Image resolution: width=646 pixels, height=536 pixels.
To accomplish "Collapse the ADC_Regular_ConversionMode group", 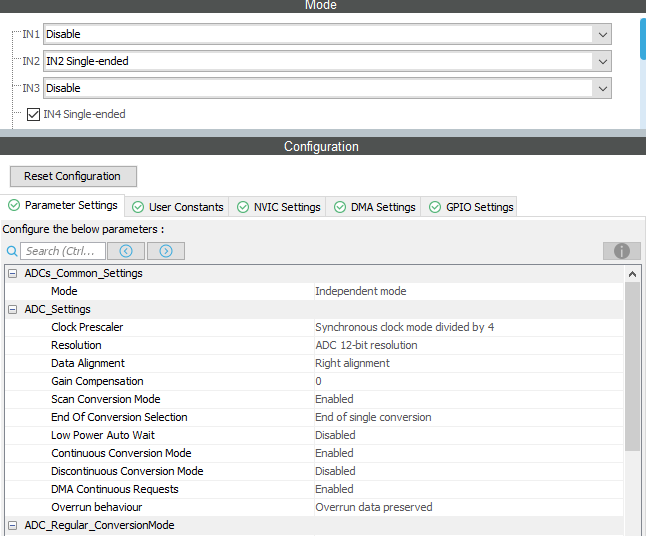I will (x=13, y=526).
